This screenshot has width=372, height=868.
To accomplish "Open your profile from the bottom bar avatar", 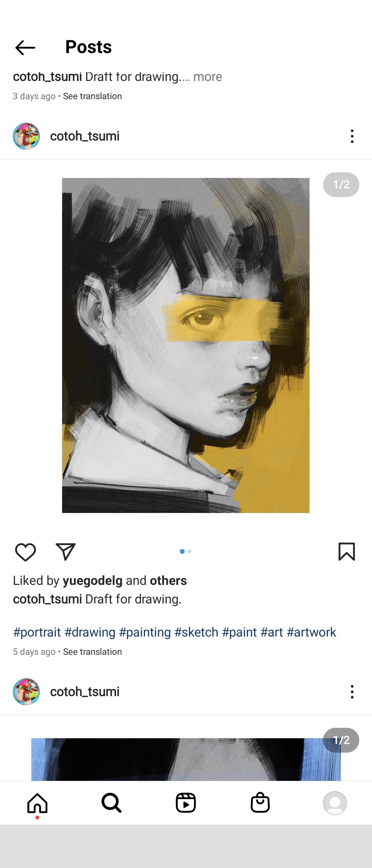I will click(x=335, y=803).
